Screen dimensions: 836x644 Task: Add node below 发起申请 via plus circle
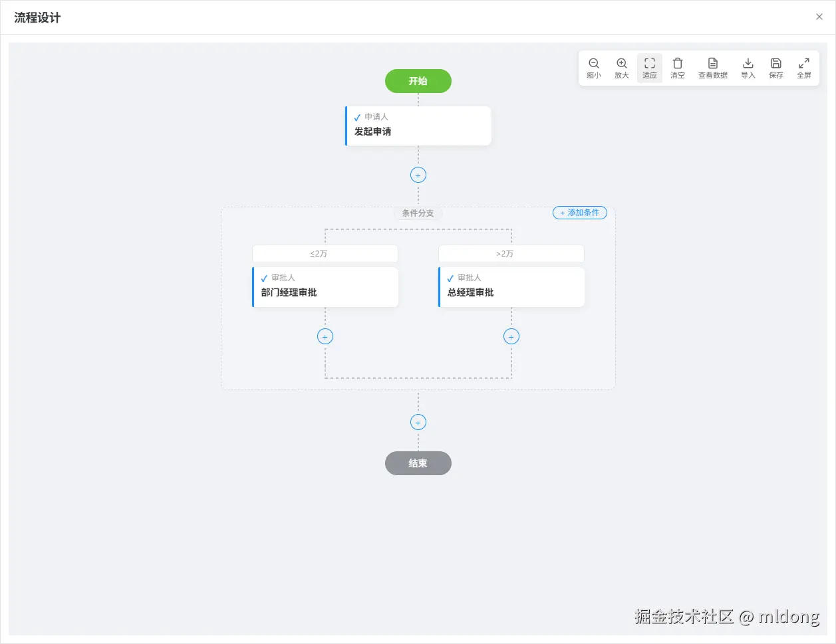[x=418, y=175]
